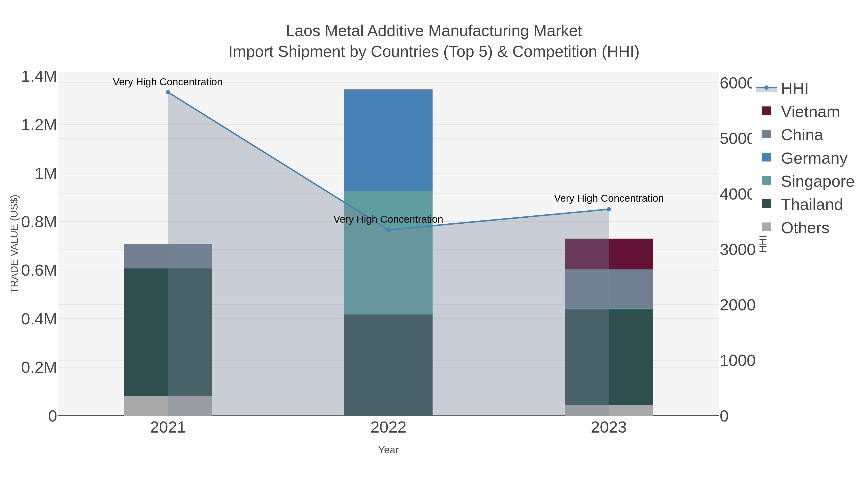The height and width of the screenshot is (488, 868).
Task: Select the 2023 Vietnam bar segment
Action: [x=609, y=254]
